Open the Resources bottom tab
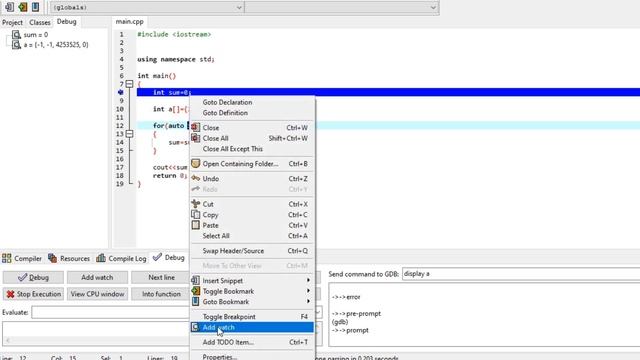This screenshot has width=640, height=360. pos(69,258)
